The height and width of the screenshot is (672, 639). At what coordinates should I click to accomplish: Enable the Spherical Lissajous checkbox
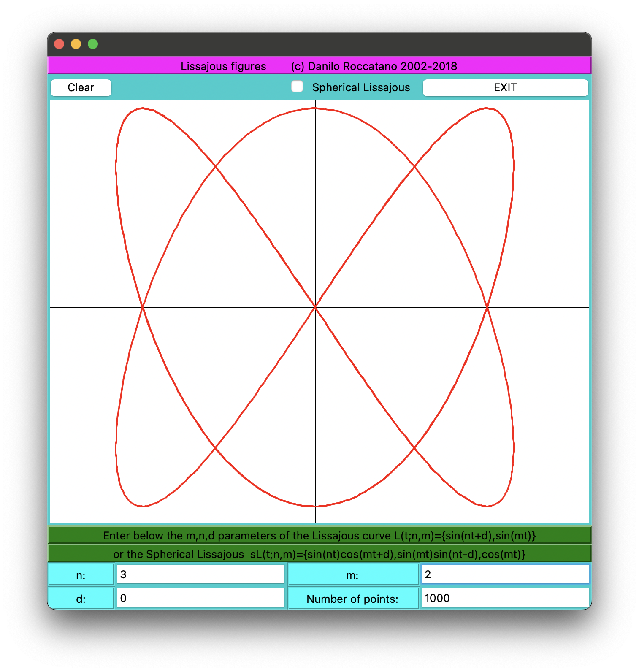[x=297, y=87]
